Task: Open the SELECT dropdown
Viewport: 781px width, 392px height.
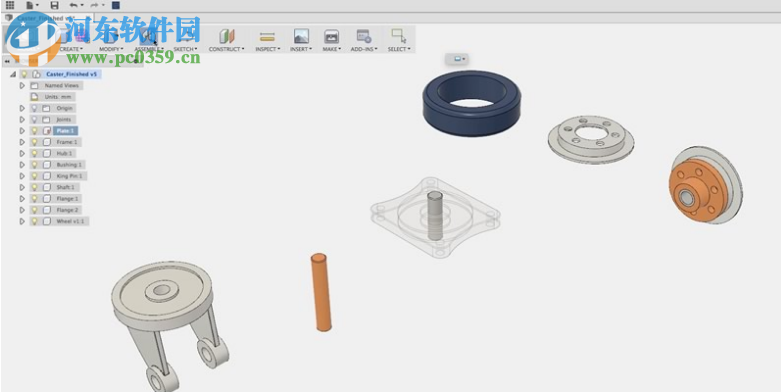Action: tap(399, 49)
